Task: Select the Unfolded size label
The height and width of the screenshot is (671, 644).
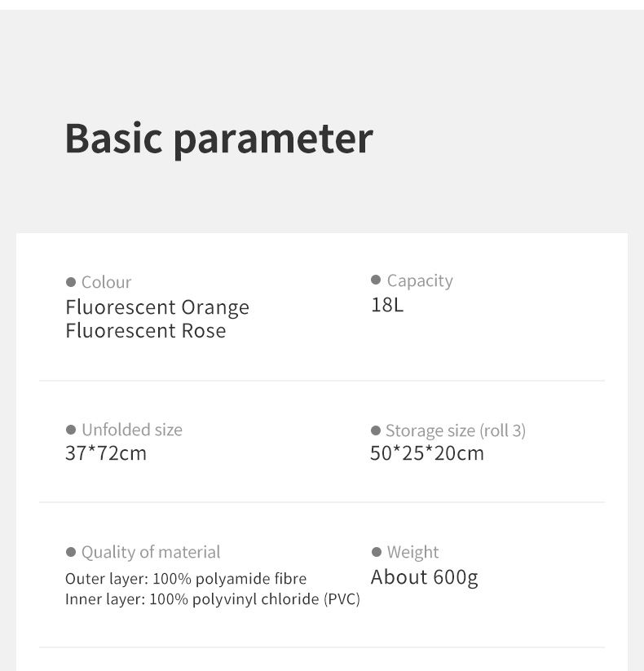Action: 132,430
